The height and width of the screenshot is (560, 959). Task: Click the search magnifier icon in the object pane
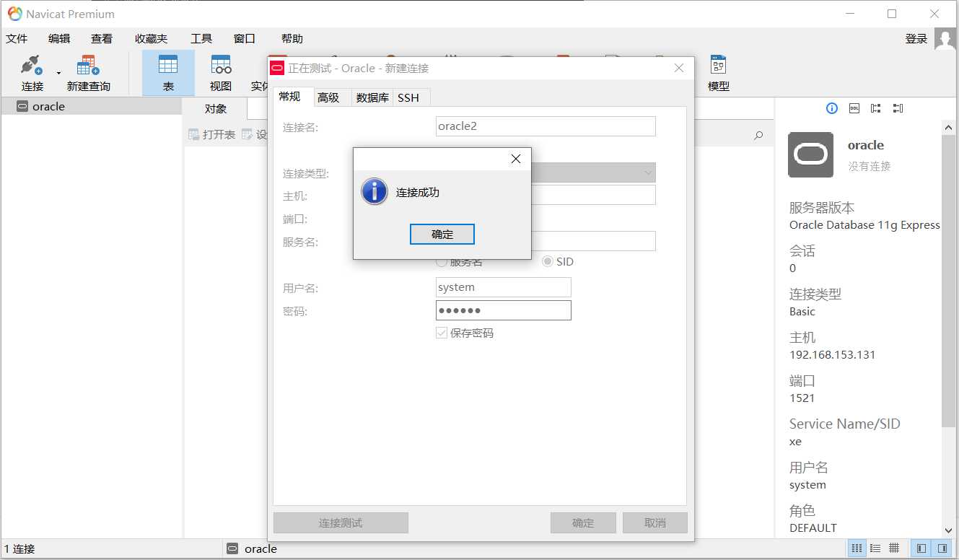click(x=758, y=135)
